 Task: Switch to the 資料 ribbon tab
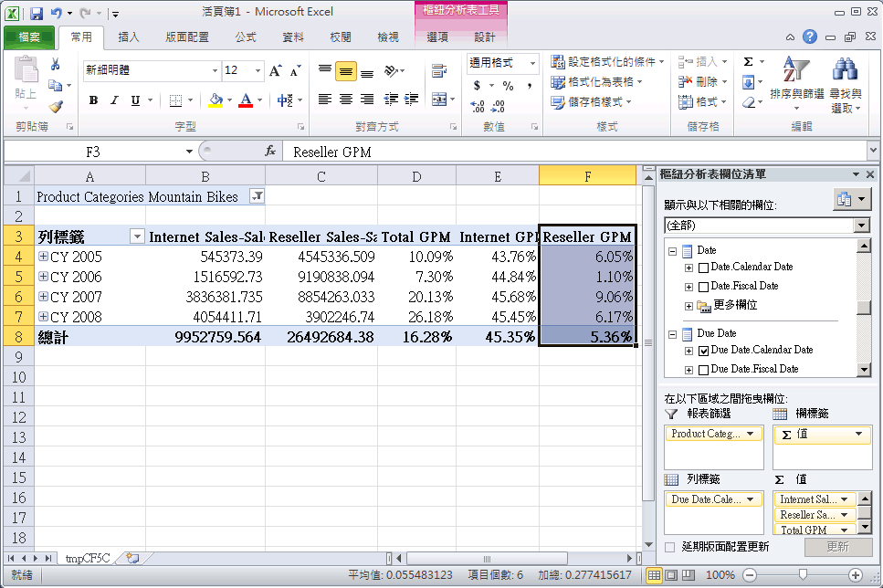coord(293,37)
